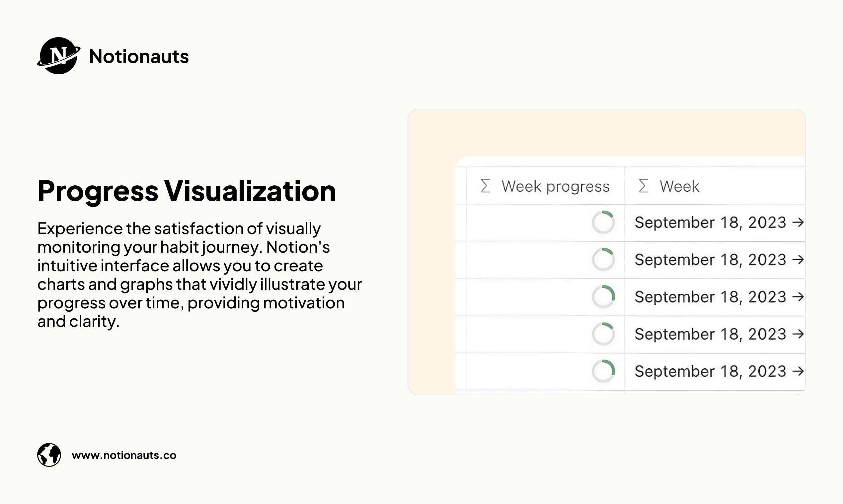The width and height of the screenshot is (843, 504).
Task: Click the arrow after the last September 18 date
Action: (x=798, y=372)
